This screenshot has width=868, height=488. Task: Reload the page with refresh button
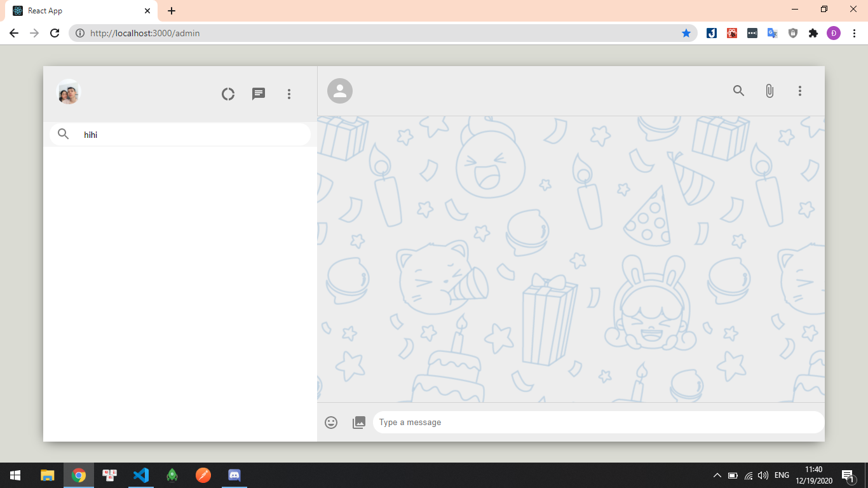click(x=55, y=33)
